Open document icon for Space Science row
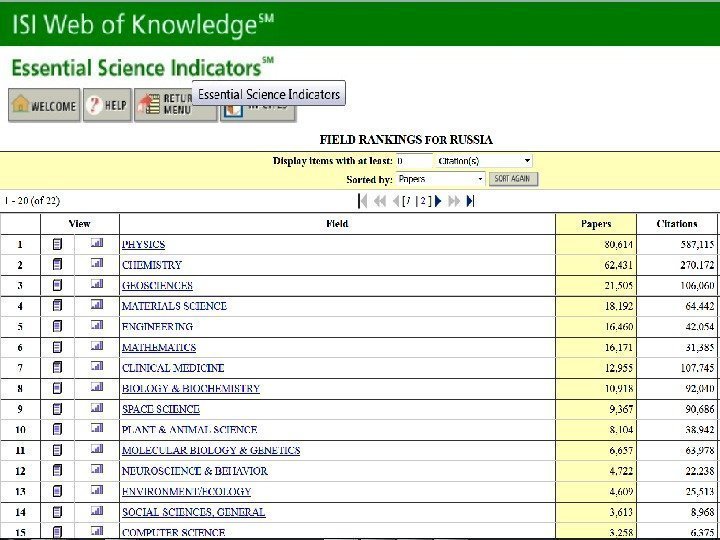Screen dimensions: 720x540 click(57, 409)
